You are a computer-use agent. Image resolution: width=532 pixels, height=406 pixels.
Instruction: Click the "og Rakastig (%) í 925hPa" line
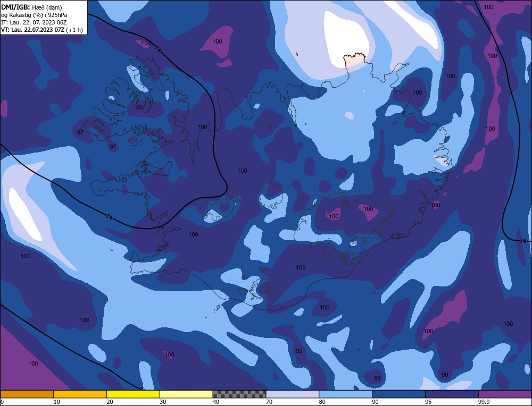pyautogui.click(x=34, y=15)
